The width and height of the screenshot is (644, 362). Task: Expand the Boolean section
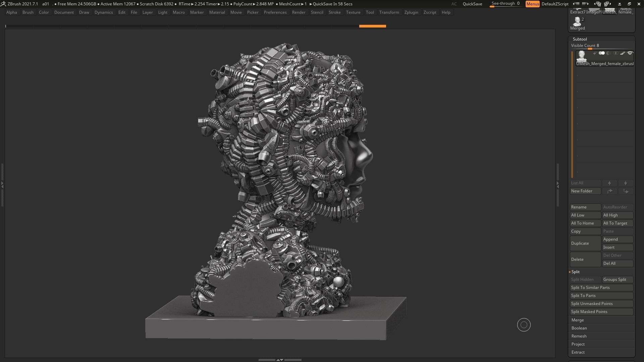tap(579, 328)
